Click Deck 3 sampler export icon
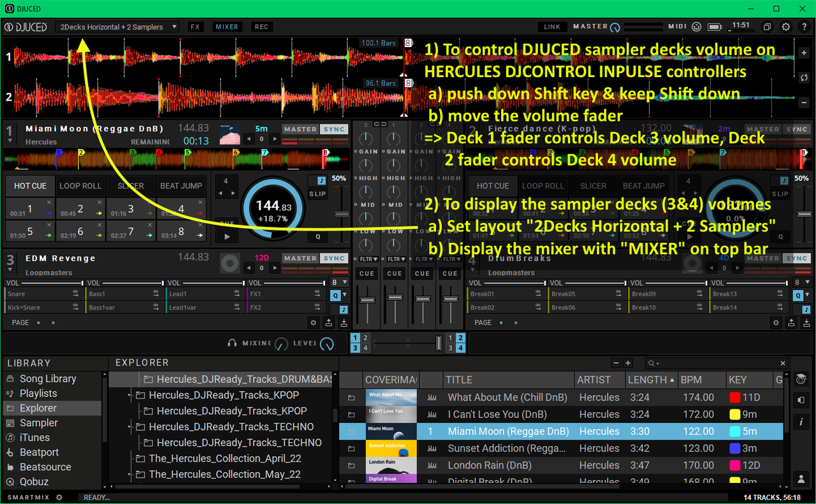The width and height of the screenshot is (816, 504). [329, 323]
